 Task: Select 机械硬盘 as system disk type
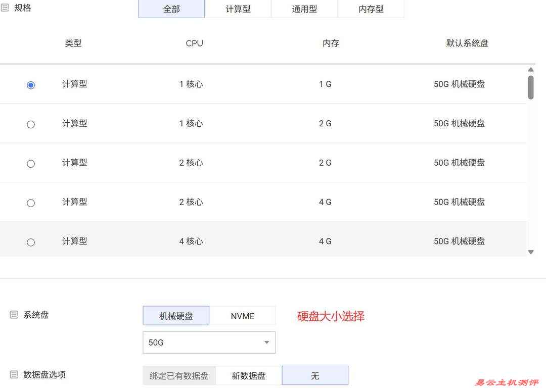click(x=175, y=315)
